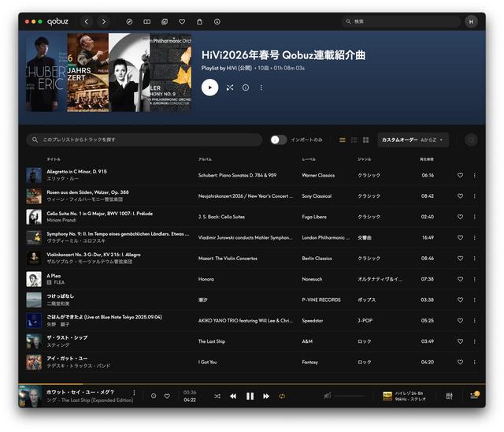Screen dimensions: 504x432
Task: Open the play queue icon
Action: click(x=473, y=396)
